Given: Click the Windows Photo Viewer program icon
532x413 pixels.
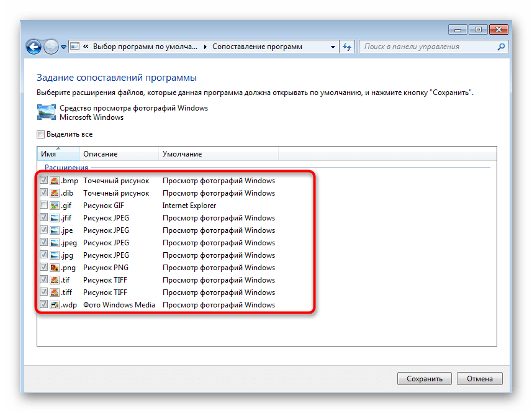Looking at the screenshot, I should tap(47, 112).
